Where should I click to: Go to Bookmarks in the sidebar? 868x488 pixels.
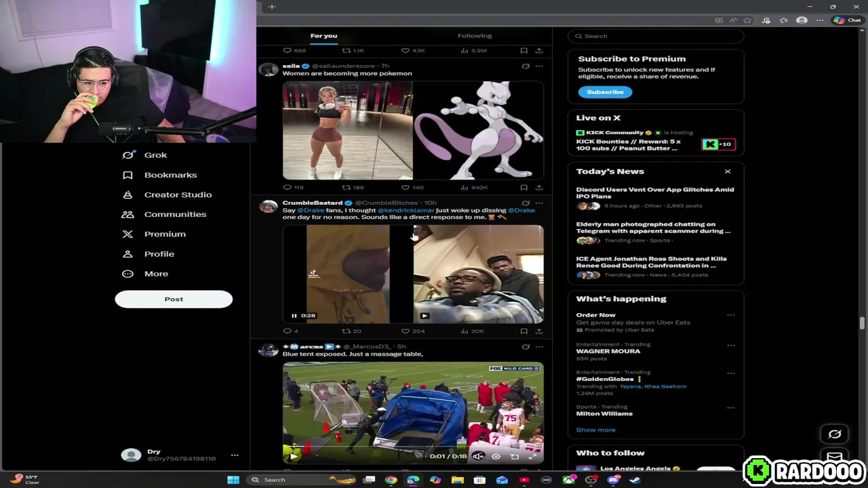(159, 175)
